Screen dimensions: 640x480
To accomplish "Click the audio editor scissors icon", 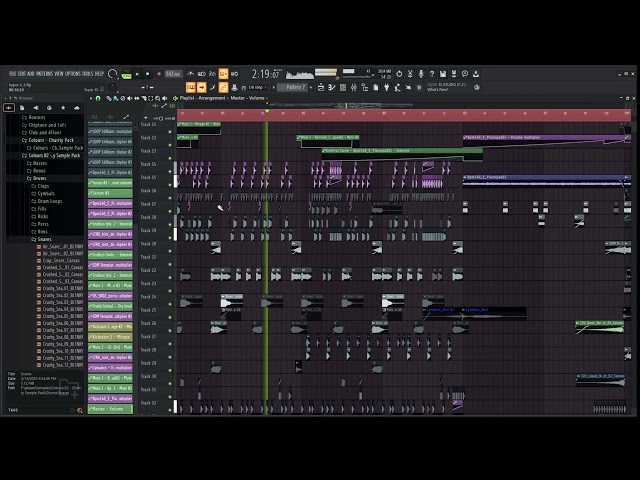I will click(x=410, y=74).
